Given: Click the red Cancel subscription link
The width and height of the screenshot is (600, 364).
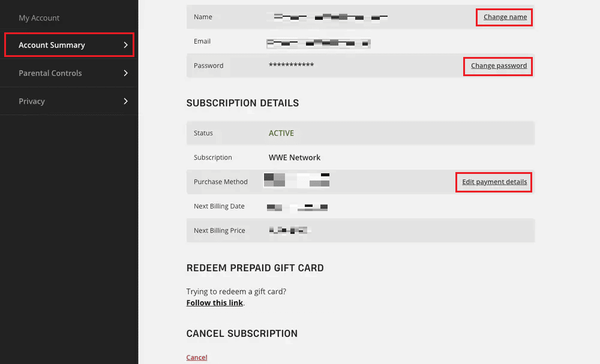Looking at the screenshot, I should point(197,357).
